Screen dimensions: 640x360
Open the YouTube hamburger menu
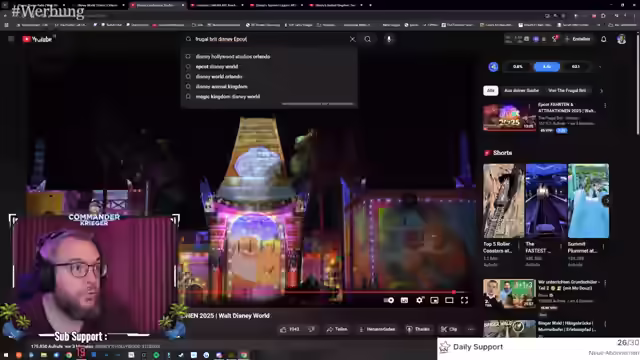[x=11, y=39]
